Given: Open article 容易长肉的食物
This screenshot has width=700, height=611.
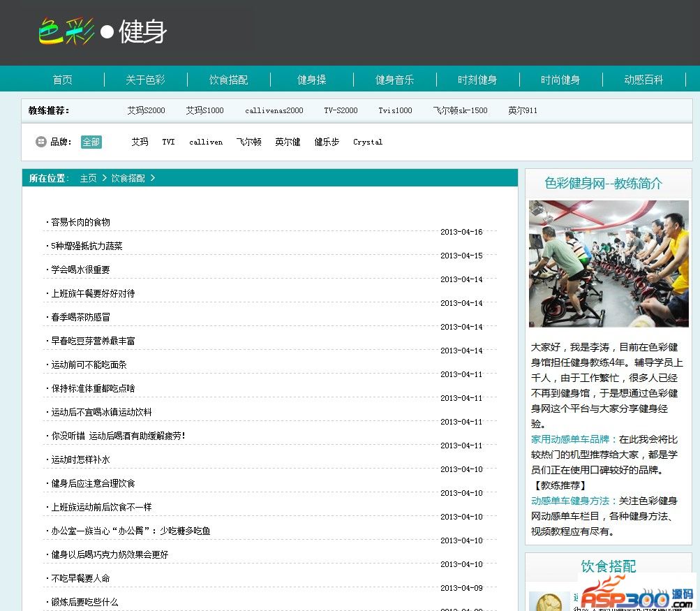Looking at the screenshot, I should click(80, 222).
